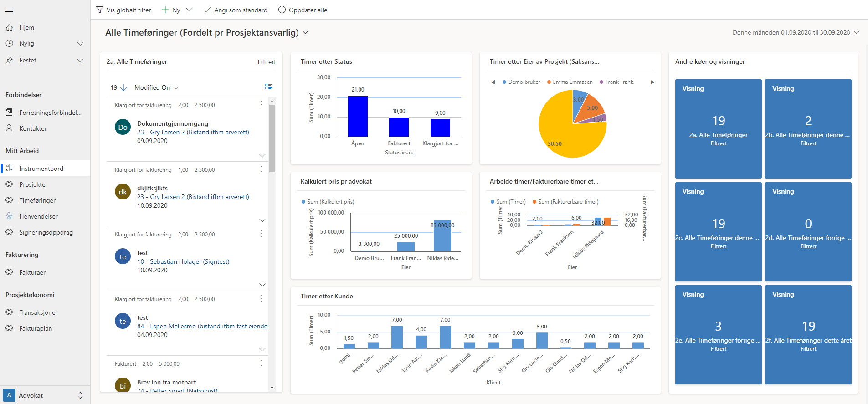Open the hamburger navigation menu
The image size is (868, 404).
point(9,10)
